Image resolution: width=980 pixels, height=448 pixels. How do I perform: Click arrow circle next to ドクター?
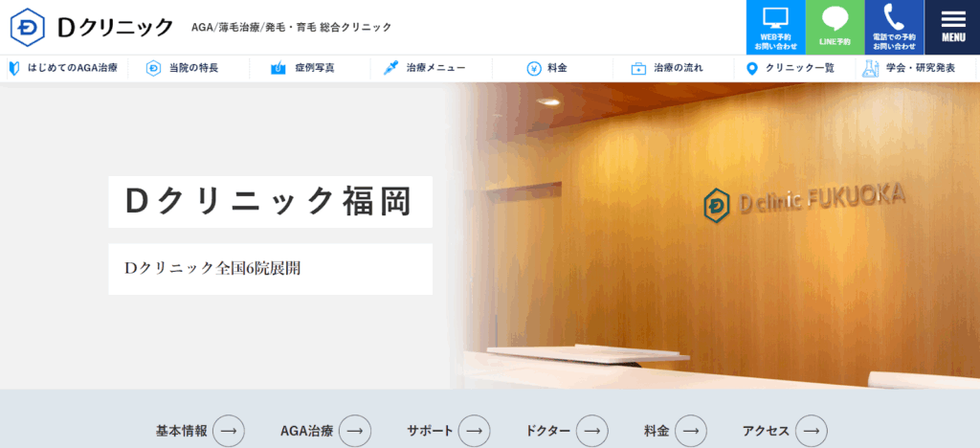coord(591,431)
